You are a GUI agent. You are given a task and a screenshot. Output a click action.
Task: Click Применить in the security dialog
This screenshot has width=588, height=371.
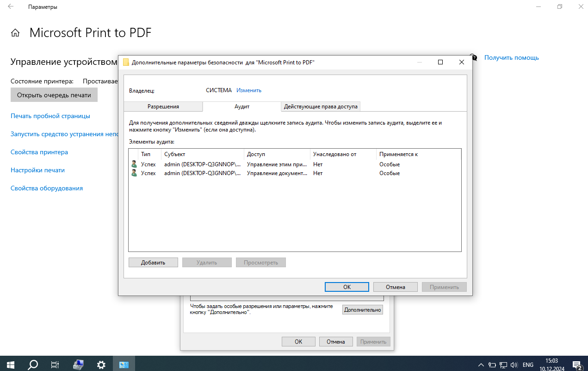pyautogui.click(x=444, y=287)
